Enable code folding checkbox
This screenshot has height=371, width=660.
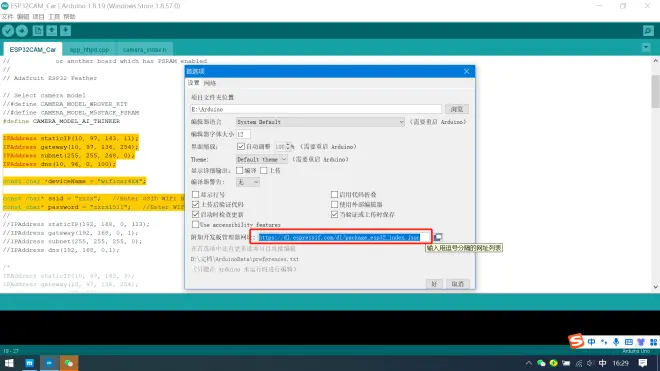(334, 195)
